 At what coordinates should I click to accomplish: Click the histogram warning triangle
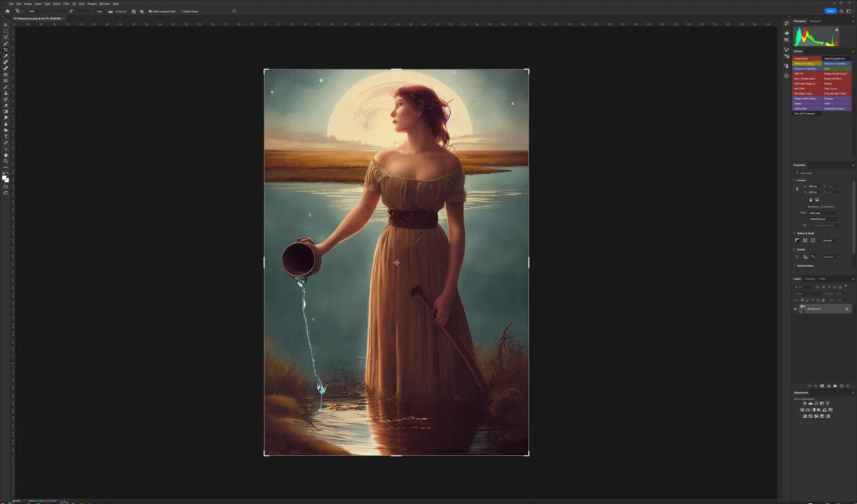837,29
